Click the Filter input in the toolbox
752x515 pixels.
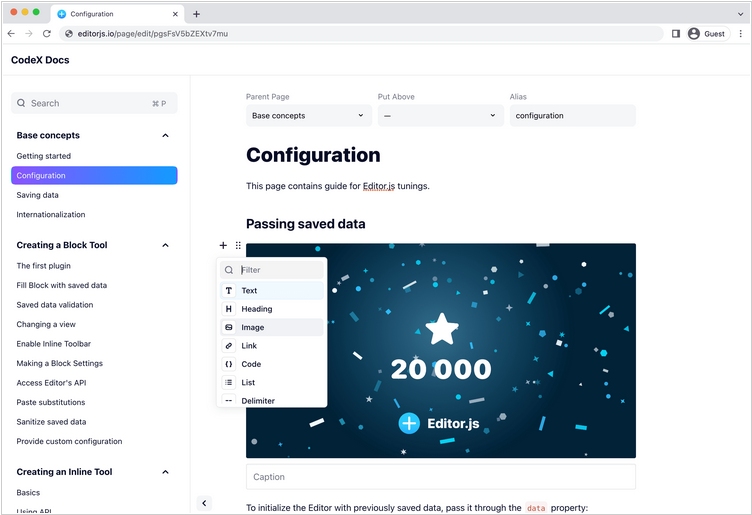[272, 270]
